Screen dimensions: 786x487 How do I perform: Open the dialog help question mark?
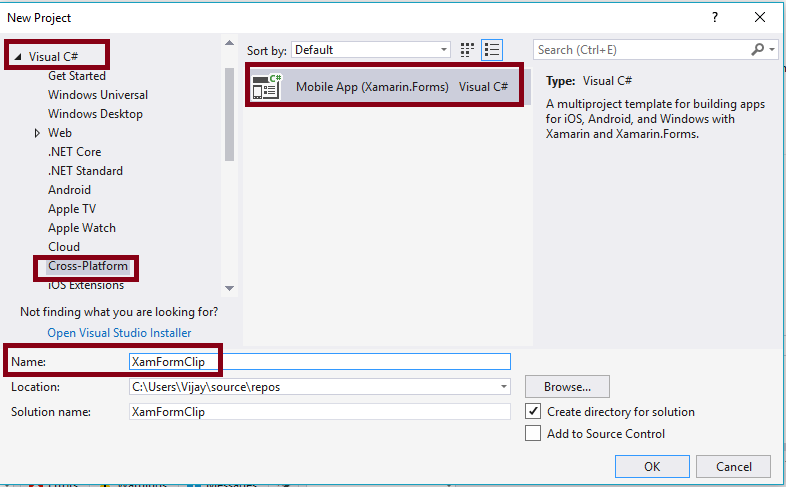point(715,18)
